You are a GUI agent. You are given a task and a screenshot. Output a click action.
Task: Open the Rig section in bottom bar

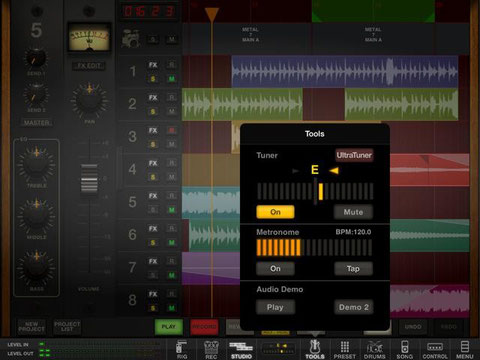(x=182, y=349)
